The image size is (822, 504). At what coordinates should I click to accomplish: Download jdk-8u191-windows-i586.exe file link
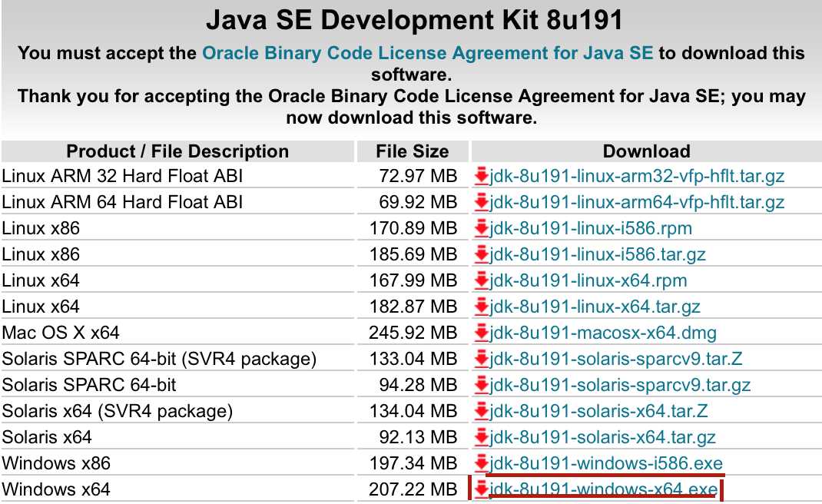click(x=606, y=463)
